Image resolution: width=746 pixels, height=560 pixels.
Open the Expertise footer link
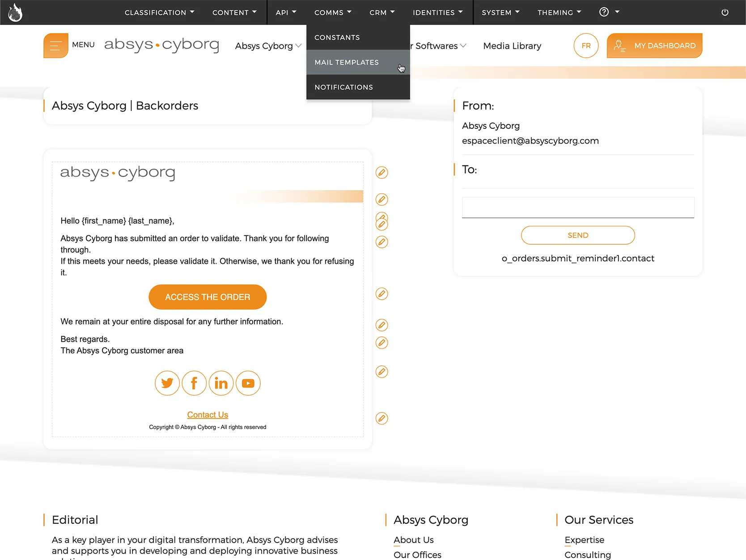[584, 540]
